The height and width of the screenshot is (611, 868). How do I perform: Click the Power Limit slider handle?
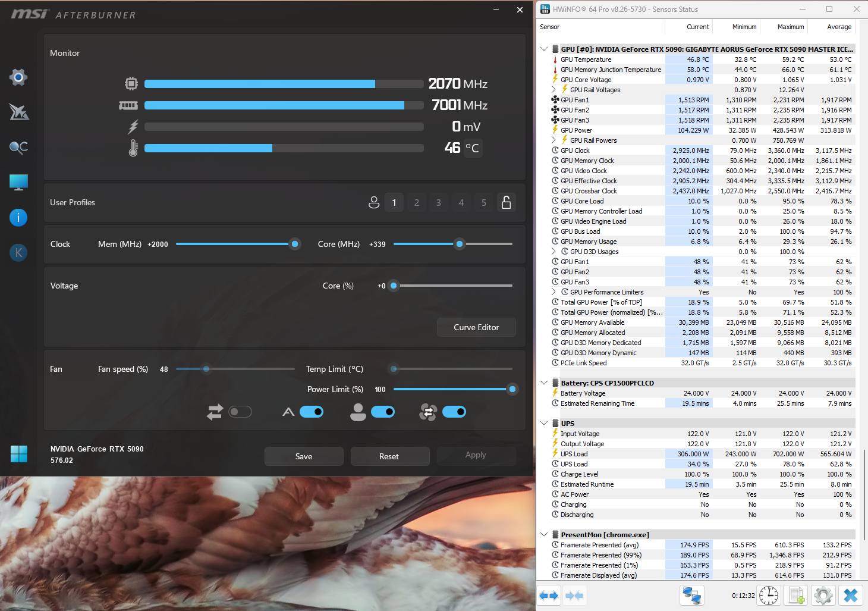coord(512,389)
